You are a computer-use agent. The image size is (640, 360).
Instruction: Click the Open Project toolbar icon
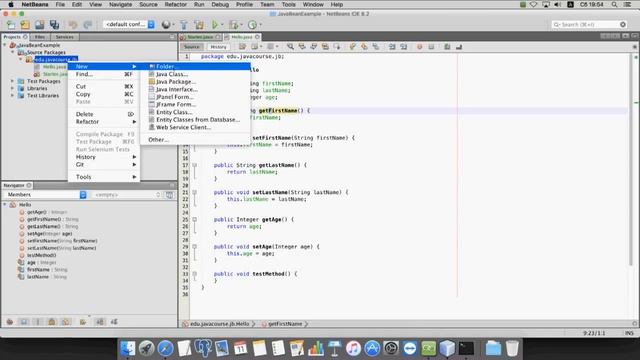(40, 25)
